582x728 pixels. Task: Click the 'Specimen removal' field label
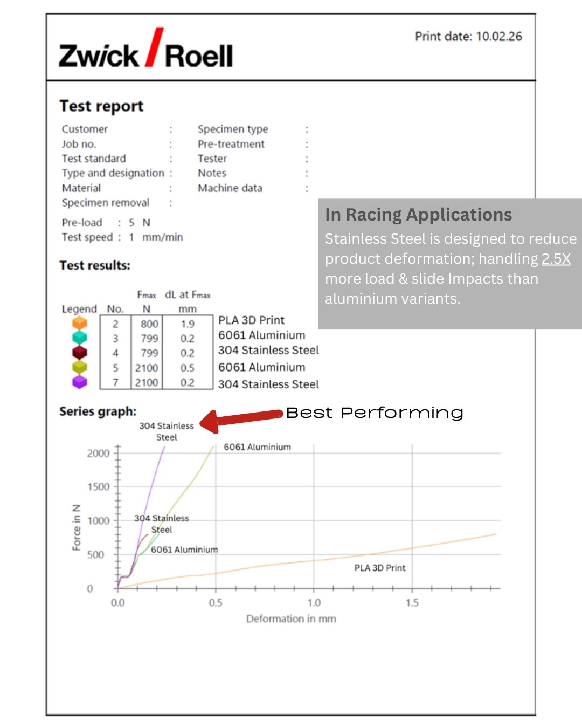point(105,203)
